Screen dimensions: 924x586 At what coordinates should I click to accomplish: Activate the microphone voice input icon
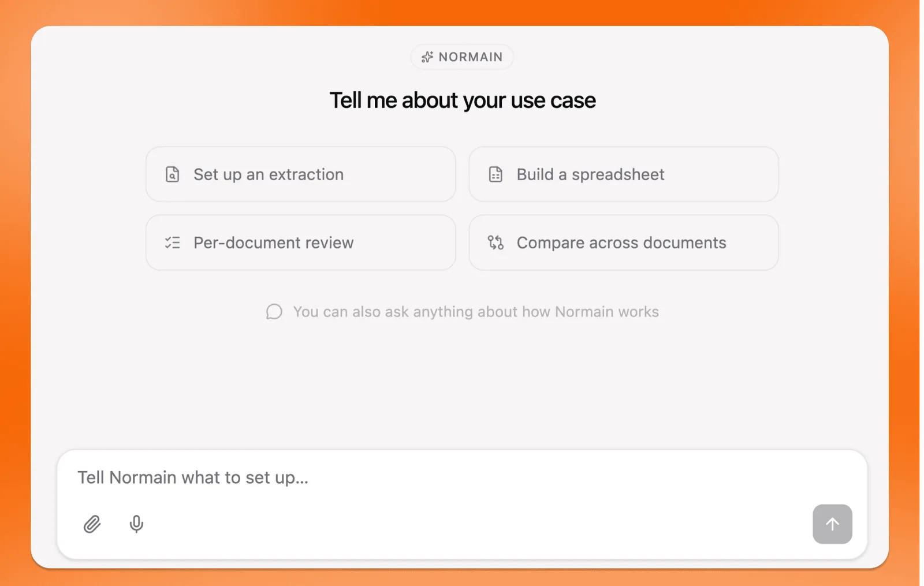point(136,524)
